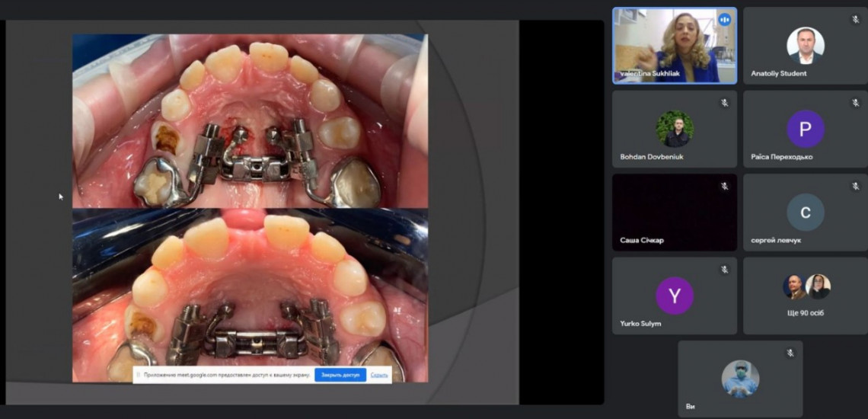Click drag handle on sharing notification bar

pyautogui.click(x=138, y=376)
